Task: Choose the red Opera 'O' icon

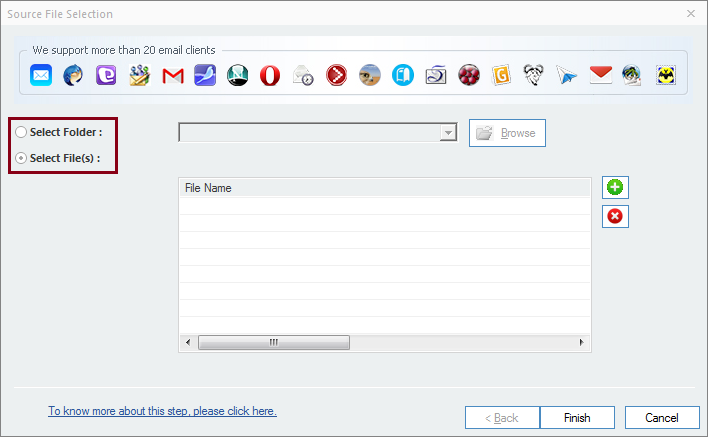Action: click(x=270, y=75)
